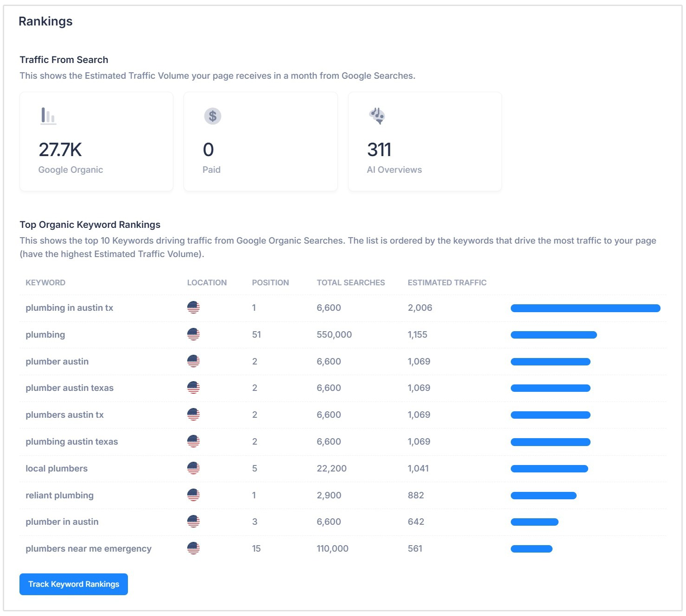Click the flag in the plumbers austin tx row
The width and height of the screenshot is (686, 616).
(193, 415)
